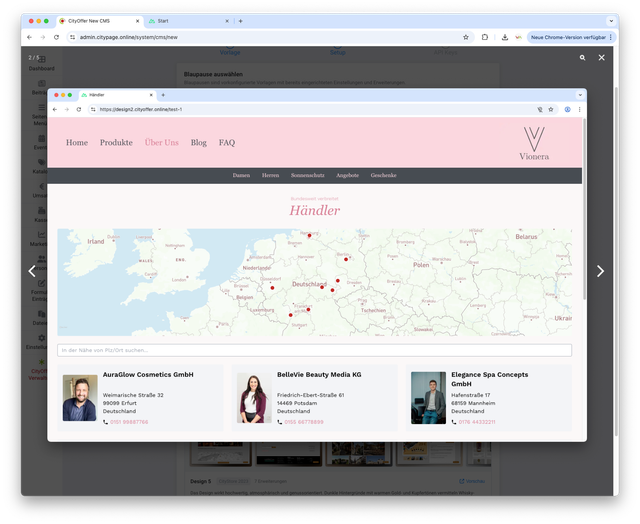
Task: Open the Produkte link in the pink header
Action: [116, 143]
